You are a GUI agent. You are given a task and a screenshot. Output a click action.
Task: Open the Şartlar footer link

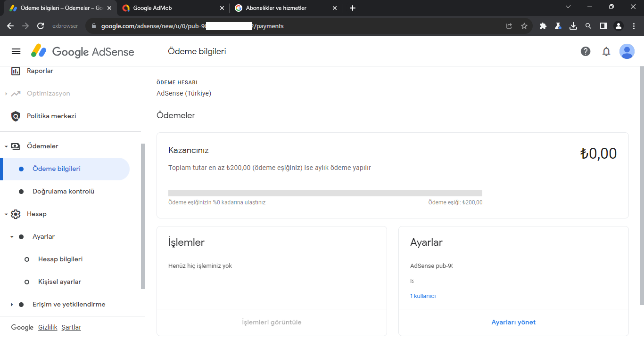(x=71, y=327)
